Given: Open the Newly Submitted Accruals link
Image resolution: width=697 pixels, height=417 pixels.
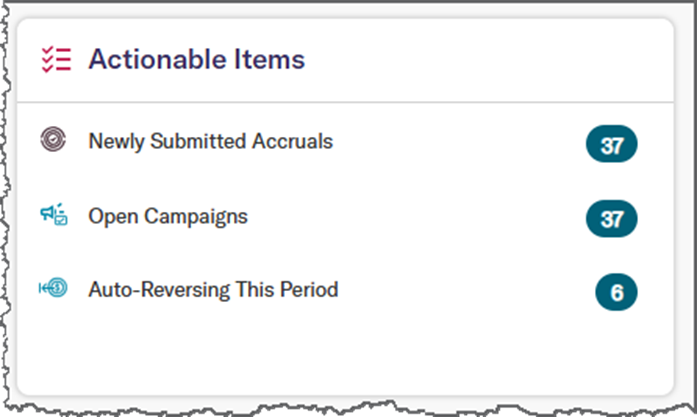Looking at the screenshot, I should click(x=211, y=141).
